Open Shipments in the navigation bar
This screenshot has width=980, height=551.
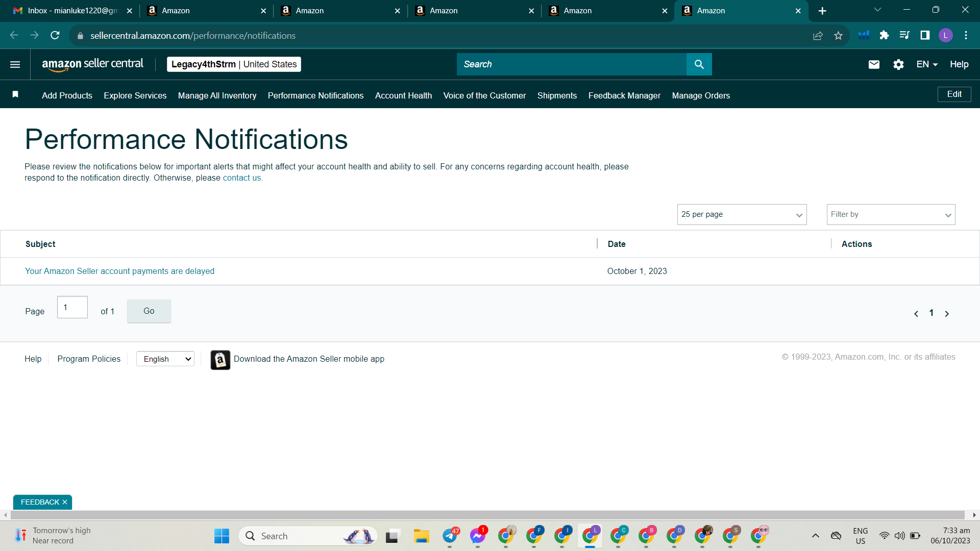tap(557, 95)
